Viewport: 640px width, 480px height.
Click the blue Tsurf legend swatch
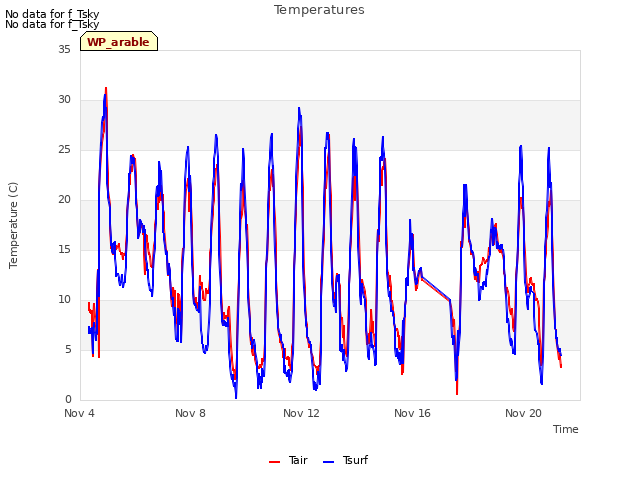pos(328,462)
